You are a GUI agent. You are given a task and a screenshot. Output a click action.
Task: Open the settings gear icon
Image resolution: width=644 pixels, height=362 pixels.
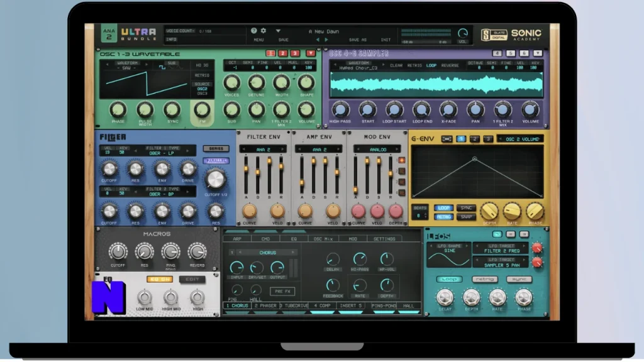pyautogui.click(x=264, y=31)
